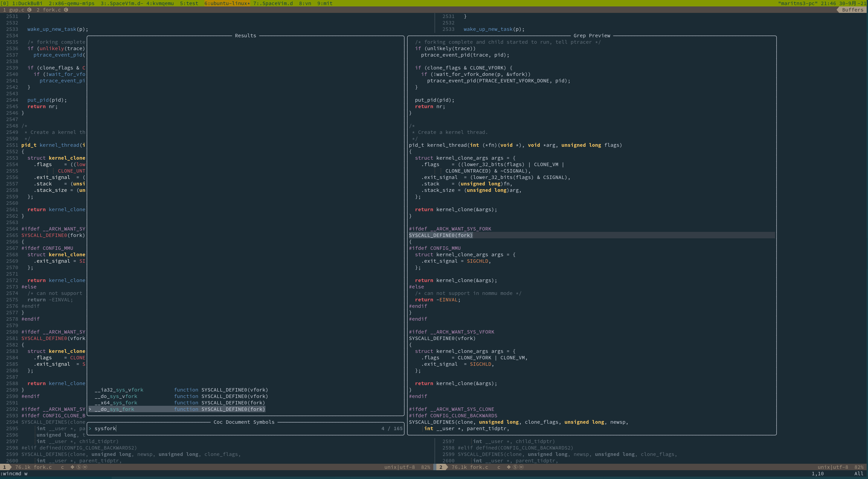The width and height of the screenshot is (868, 479).
Task: Click the :wincmd w command line
Action: [14, 474]
